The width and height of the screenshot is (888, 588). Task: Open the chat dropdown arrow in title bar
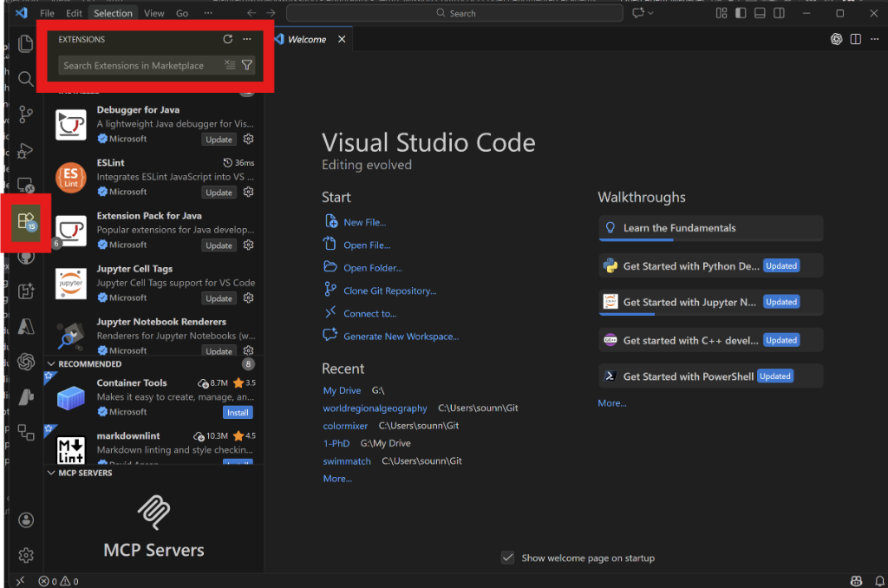650,13
